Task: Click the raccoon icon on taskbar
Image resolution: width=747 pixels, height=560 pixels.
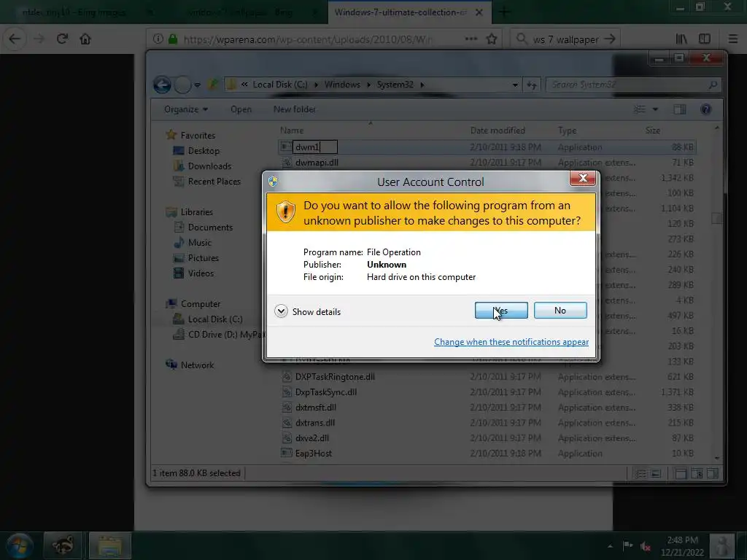Action: (63, 545)
